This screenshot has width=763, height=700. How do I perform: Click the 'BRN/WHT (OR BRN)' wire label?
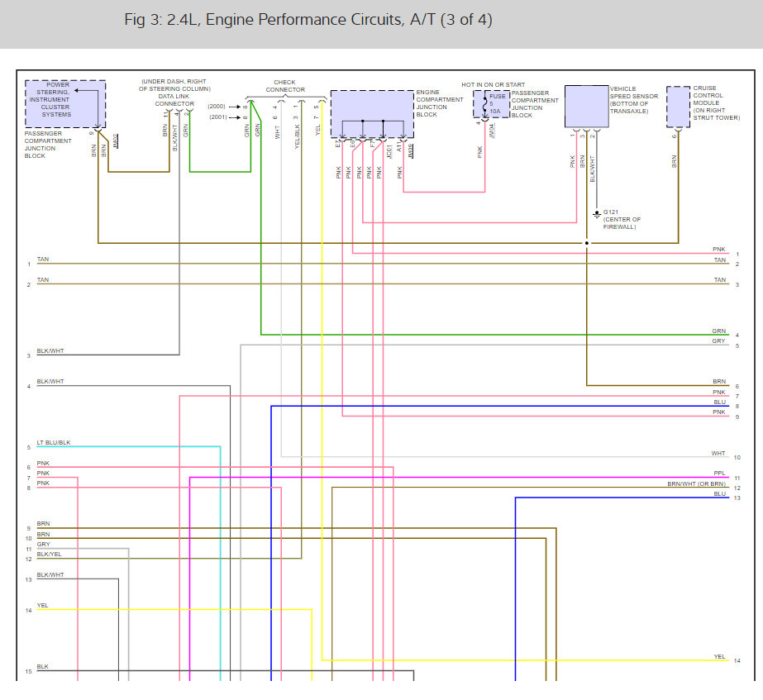(x=696, y=484)
